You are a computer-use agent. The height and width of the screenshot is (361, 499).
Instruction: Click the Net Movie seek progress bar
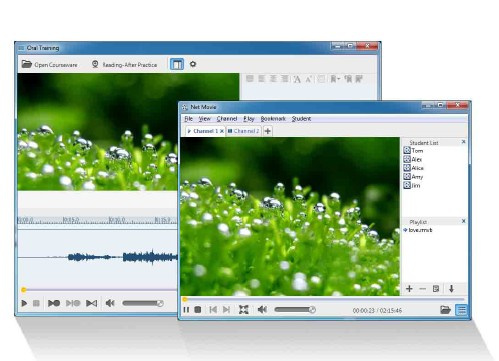coord(323,299)
